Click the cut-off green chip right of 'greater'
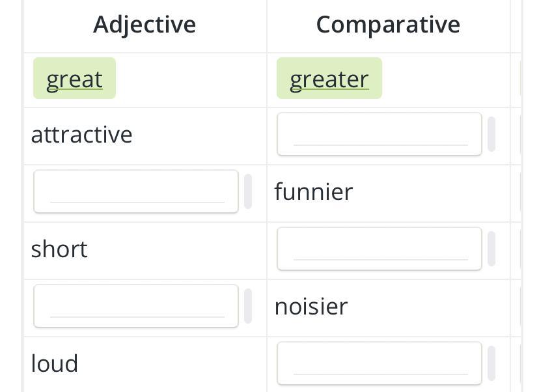 point(522,79)
